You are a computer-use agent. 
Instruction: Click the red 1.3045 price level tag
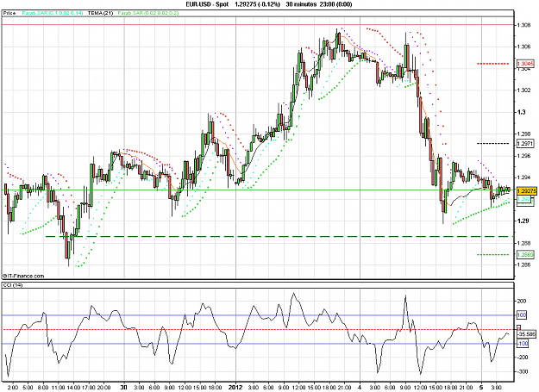pyautogui.click(x=525, y=64)
